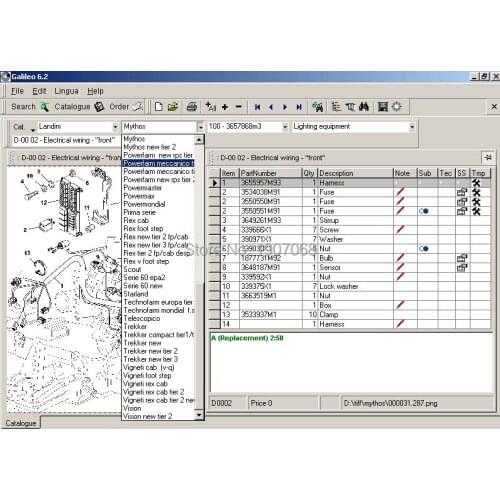Click the minus remove item icon
The width and height of the screenshot is (500, 500).
point(238,107)
